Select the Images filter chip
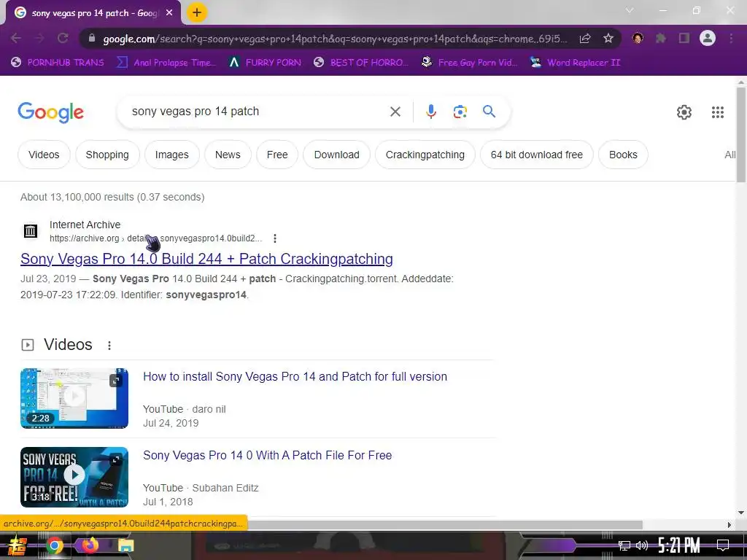747x560 pixels. click(x=172, y=155)
